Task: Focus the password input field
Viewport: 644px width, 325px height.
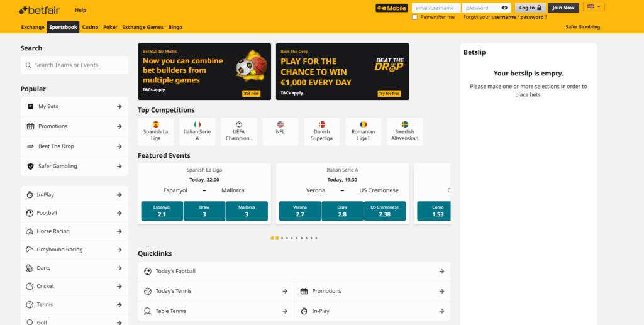Action: 486,8
